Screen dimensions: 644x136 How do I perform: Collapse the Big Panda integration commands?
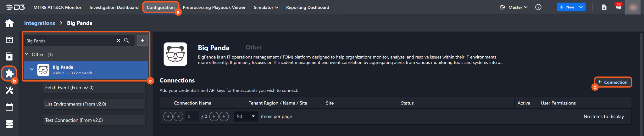coord(32,70)
